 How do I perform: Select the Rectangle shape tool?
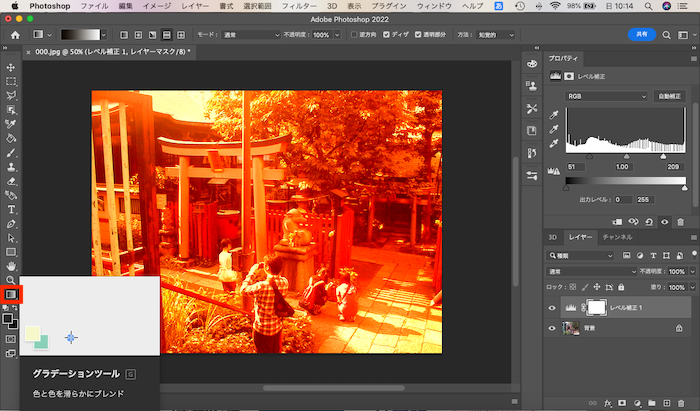tap(11, 252)
